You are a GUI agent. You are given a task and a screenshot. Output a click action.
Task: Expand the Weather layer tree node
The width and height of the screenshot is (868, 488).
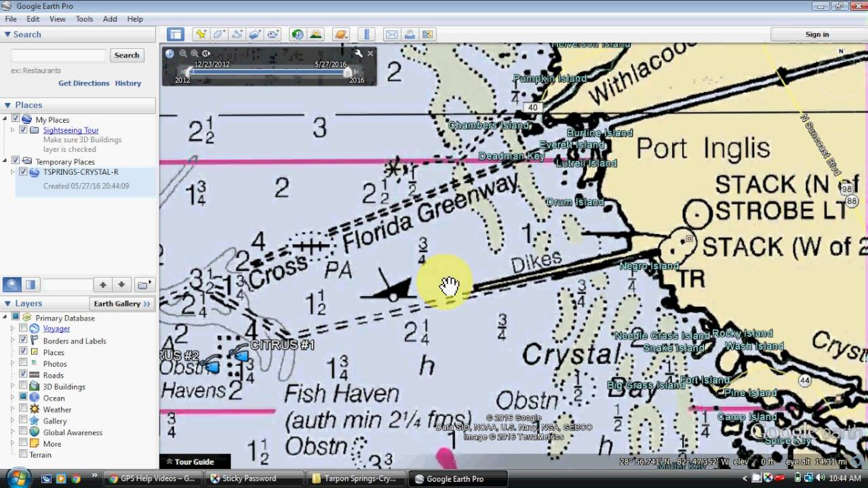coord(12,409)
